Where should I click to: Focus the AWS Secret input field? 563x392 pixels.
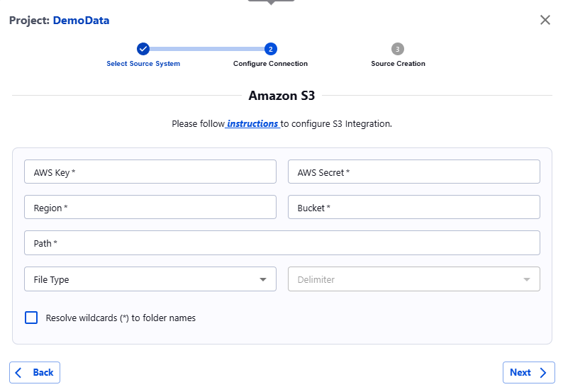(x=413, y=172)
